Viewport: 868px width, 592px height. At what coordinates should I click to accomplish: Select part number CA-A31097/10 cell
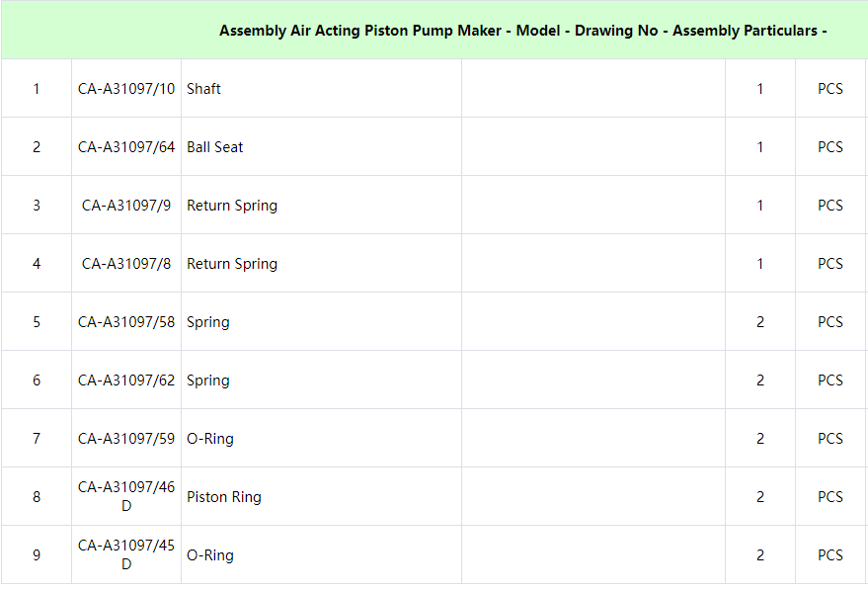coord(126,89)
